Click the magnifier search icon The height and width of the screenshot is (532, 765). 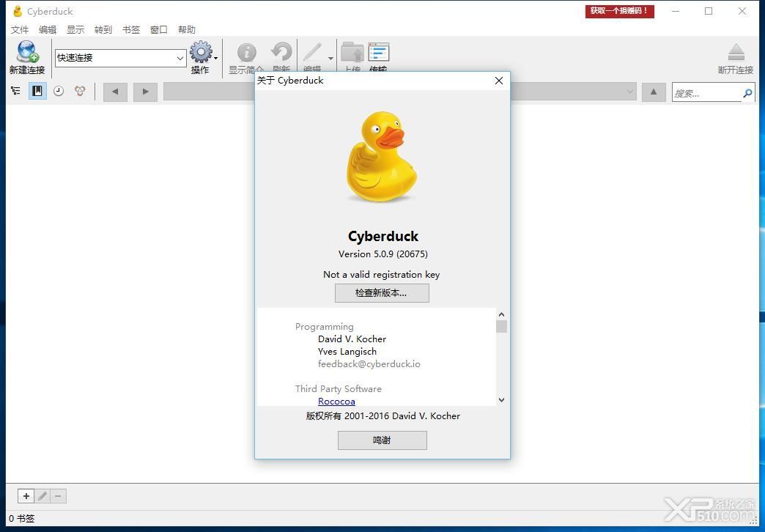tap(747, 93)
